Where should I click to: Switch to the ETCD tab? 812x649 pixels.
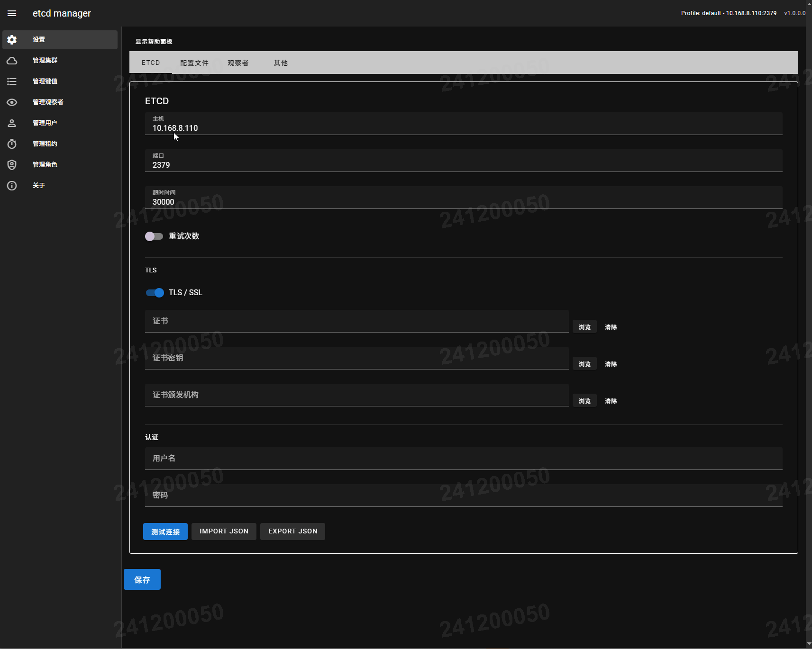[x=151, y=63]
